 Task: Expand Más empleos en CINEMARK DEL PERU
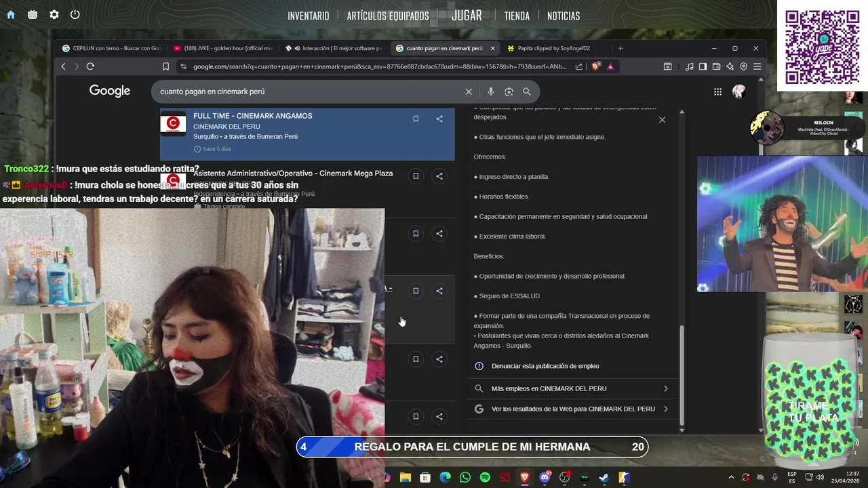tap(572, 388)
